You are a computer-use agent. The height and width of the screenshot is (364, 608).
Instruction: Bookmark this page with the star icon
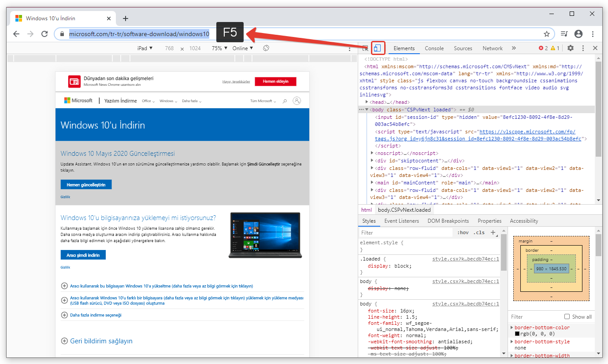click(x=547, y=34)
